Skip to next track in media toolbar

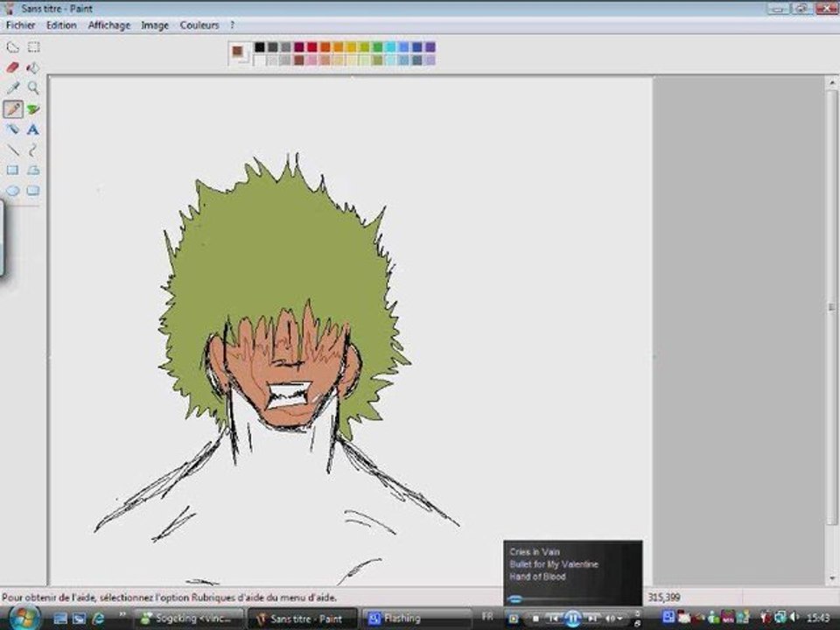592,619
